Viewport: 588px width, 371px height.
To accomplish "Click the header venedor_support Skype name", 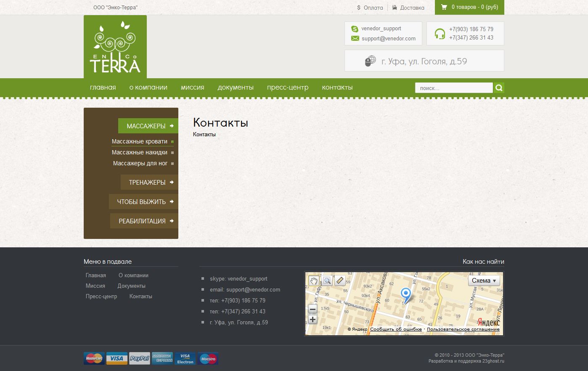I will [381, 28].
